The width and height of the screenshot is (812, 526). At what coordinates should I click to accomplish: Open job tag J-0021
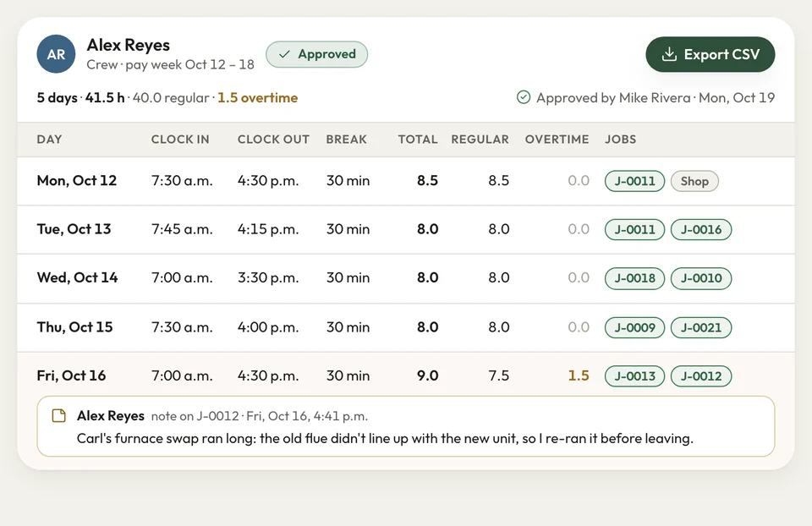(x=700, y=327)
